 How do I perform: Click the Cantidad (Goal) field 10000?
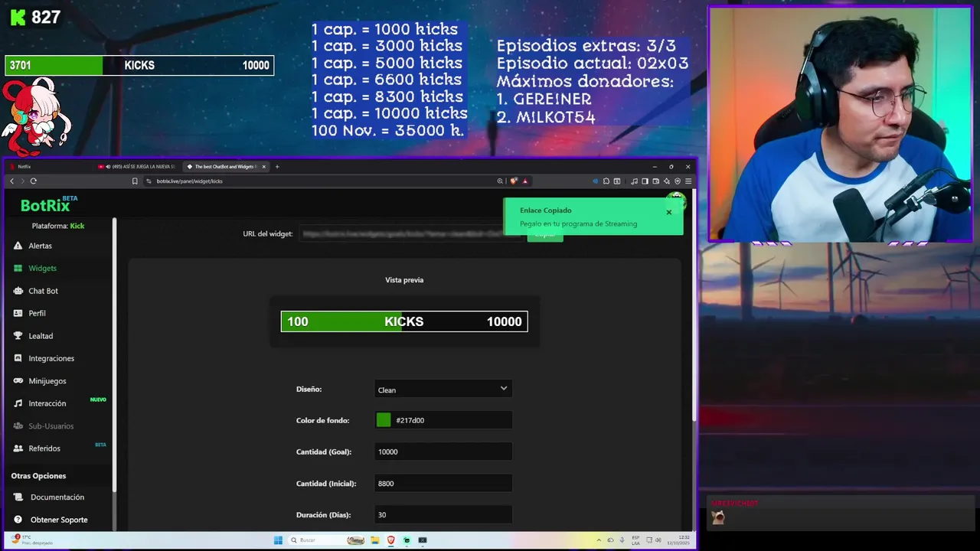pos(443,452)
